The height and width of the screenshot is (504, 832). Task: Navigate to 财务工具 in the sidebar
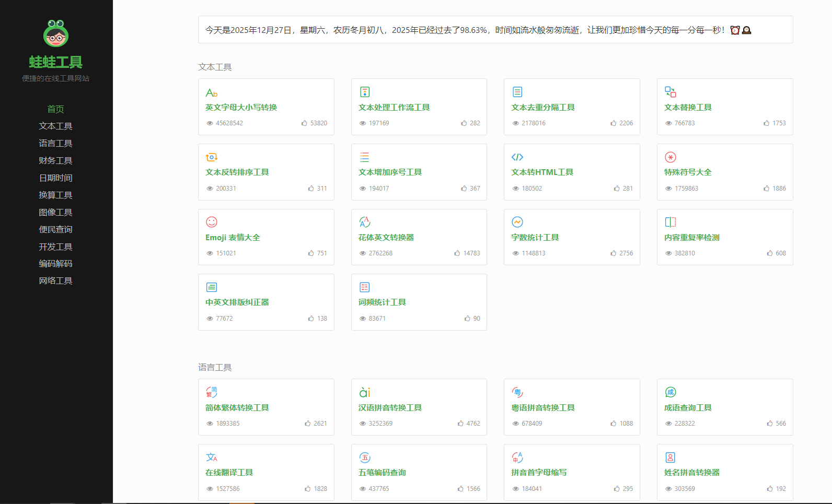point(55,160)
